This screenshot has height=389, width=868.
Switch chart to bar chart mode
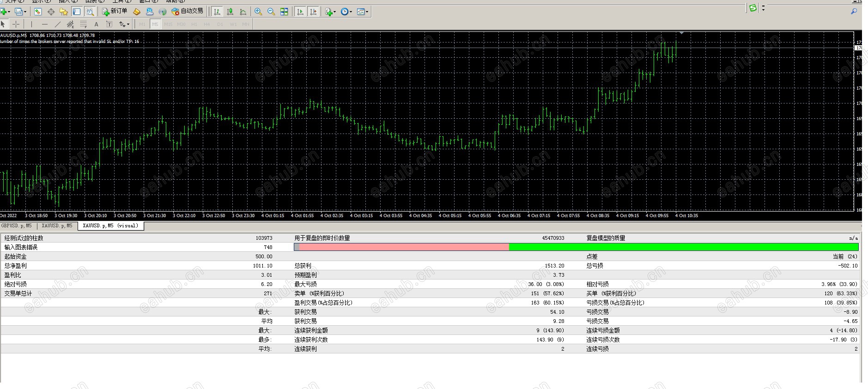(x=217, y=12)
